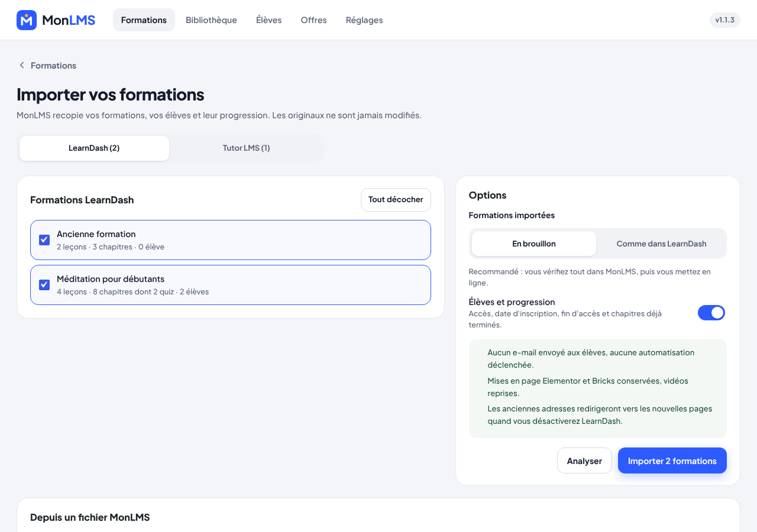Follow the Formations breadcrumb link
The width and height of the screenshot is (757, 532).
pyautogui.click(x=53, y=66)
